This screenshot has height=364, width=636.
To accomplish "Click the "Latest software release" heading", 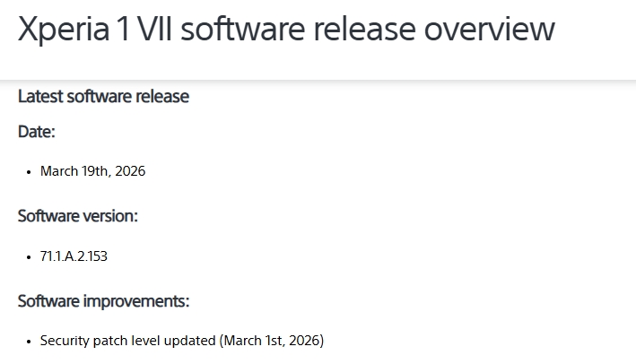I will pos(103,96).
